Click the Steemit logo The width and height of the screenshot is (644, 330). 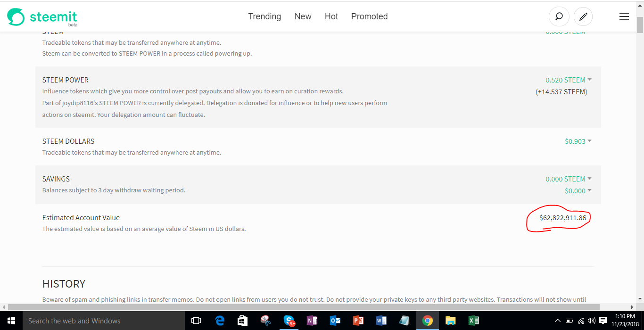click(42, 17)
